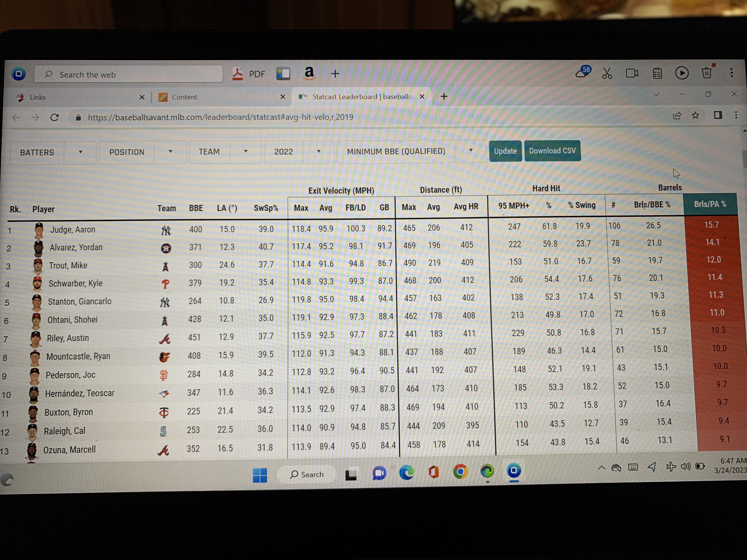Open cloud sync icon showing 58 badge
Screen dimensions: 747x560
pyautogui.click(x=582, y=73)
